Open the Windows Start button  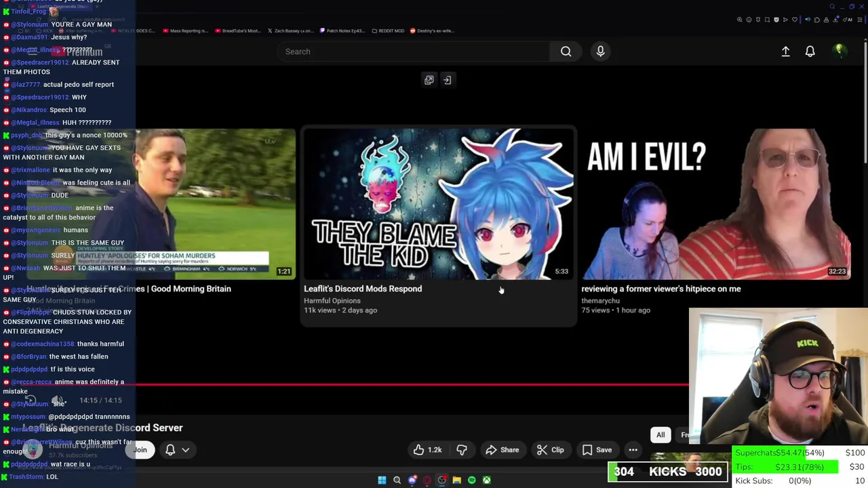pyautogui.click(x=382, y=480)
